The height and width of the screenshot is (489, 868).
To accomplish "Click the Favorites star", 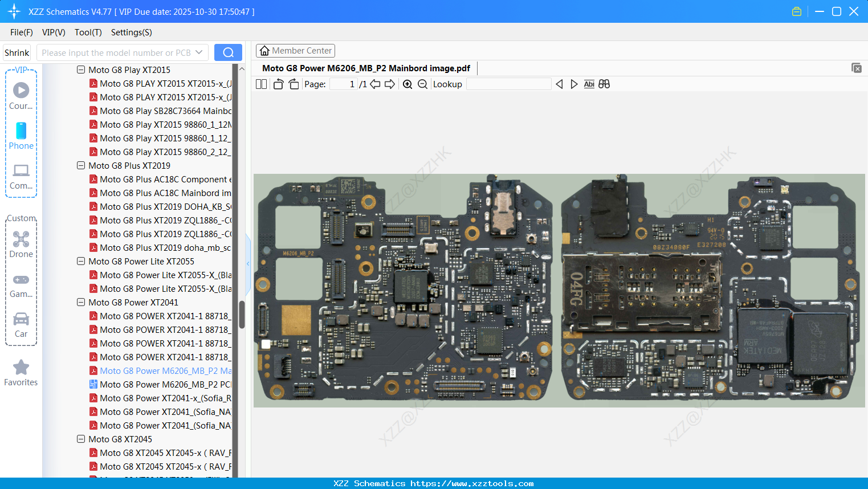I will pyautogui.click(x=21, y=368).
